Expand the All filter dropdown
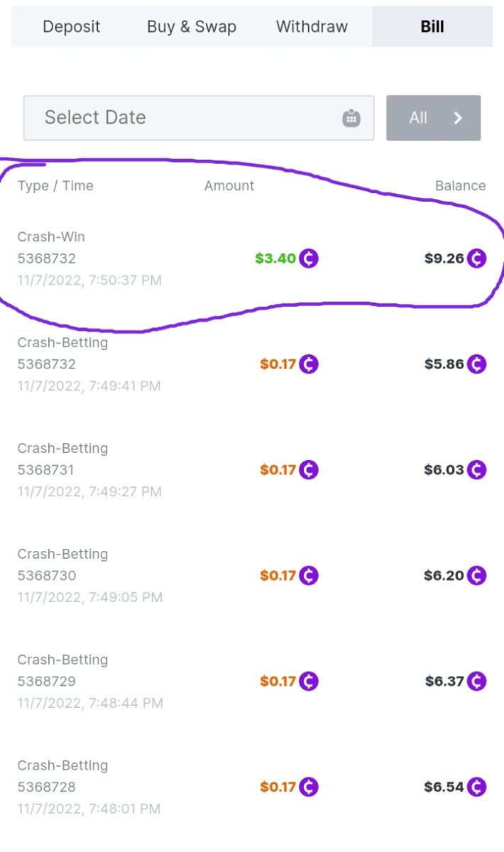This screenshot has width=504, height=852. [433, 118]
